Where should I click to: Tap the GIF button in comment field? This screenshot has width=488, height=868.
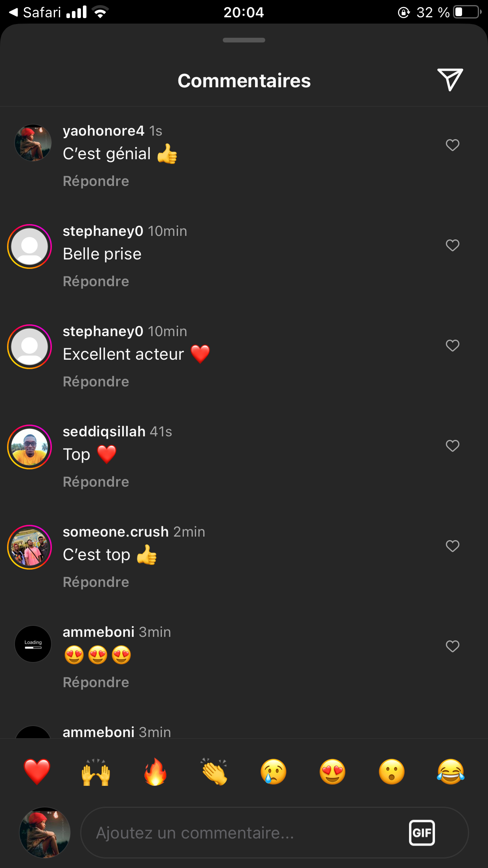422,832
